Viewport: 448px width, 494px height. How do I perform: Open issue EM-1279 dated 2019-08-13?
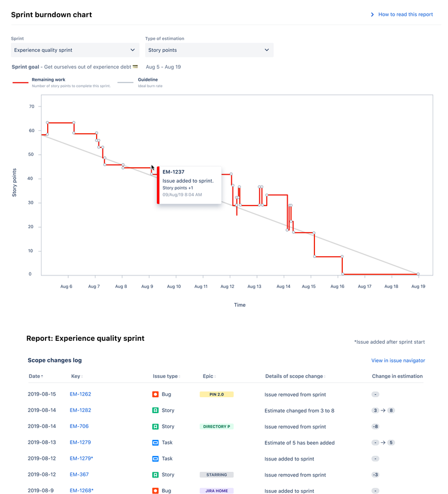point(80,442)
